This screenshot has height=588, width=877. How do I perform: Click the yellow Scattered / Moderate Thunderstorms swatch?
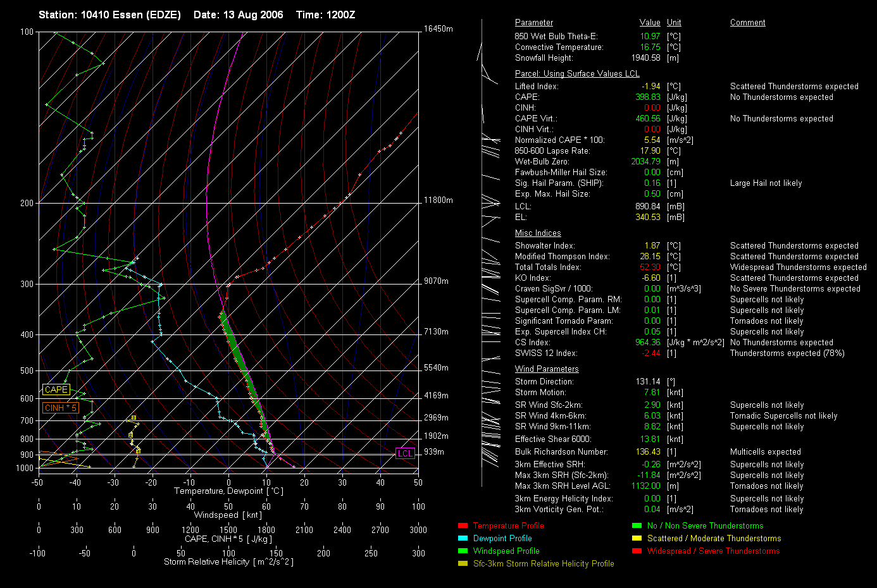click(637, 539)
